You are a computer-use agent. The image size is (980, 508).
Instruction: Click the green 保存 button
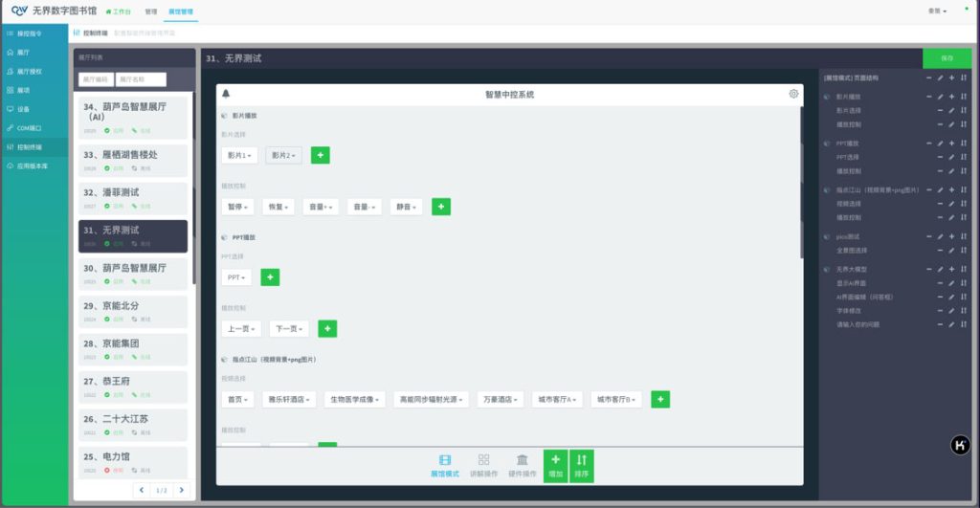point(947,58)
